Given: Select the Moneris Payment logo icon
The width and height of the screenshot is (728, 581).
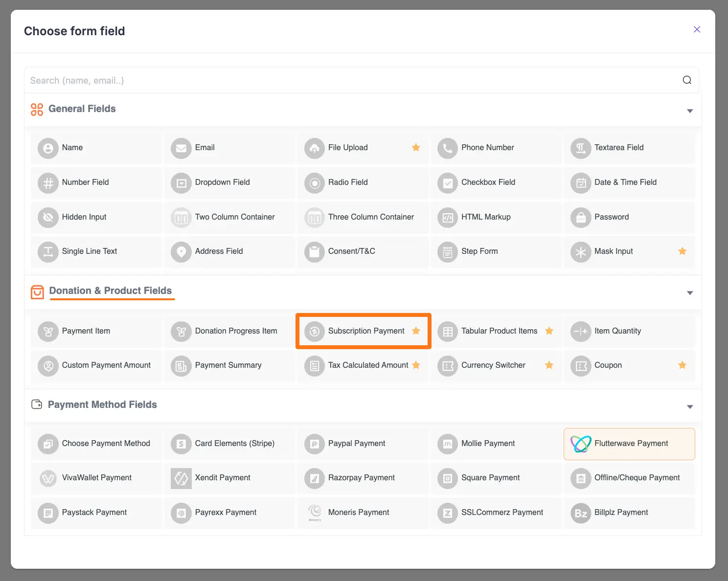Looking at the screenshot, I should 314,513.
